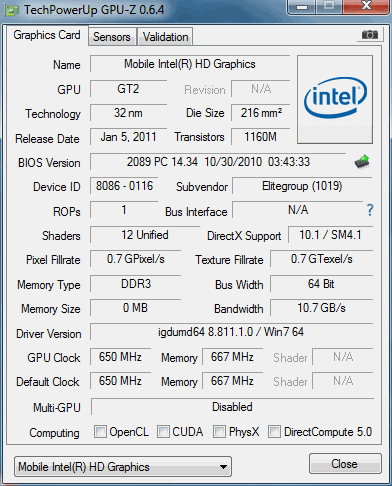Screen dimensions: 392x486
Task: Click the Release Date label
Action: pos(47,139)
